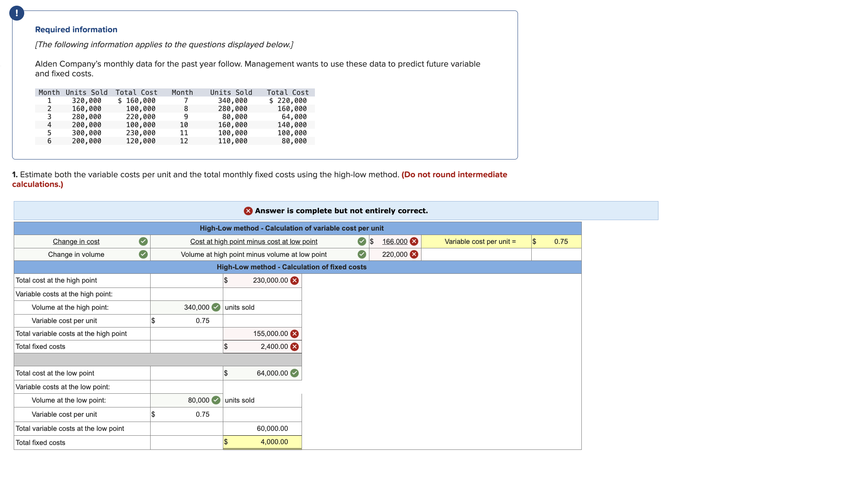Viewport: 868px width, 487px height.
Task: Click green check beside 64,000.00
Action: [x=295, y=373]
